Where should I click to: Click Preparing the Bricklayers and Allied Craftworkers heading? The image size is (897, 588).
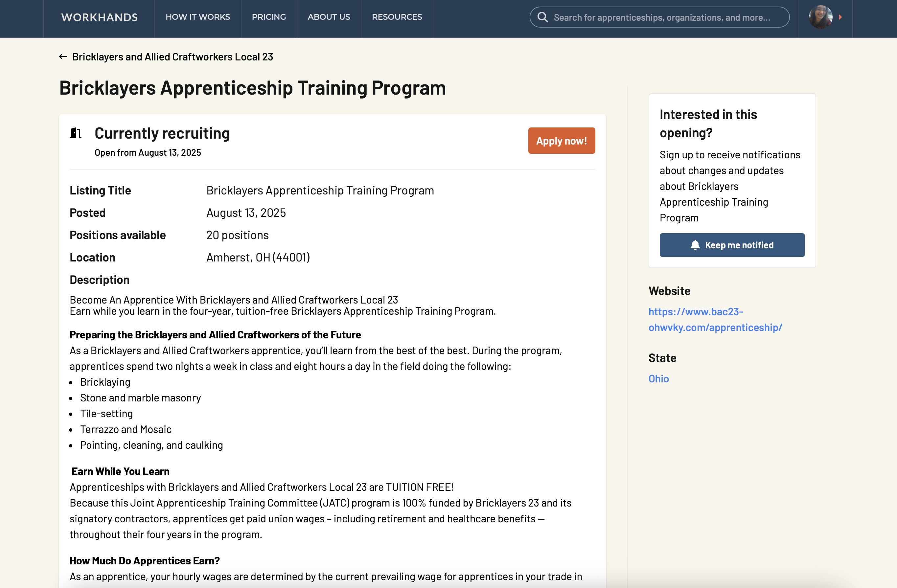tap(215, 334)
